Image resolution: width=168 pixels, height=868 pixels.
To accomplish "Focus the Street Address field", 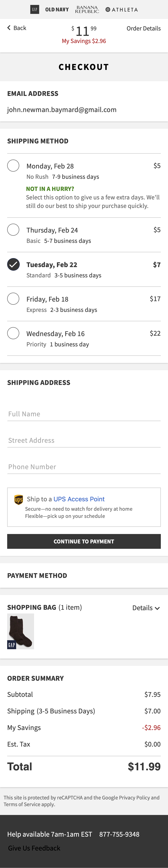I will (x=84, y=440).
